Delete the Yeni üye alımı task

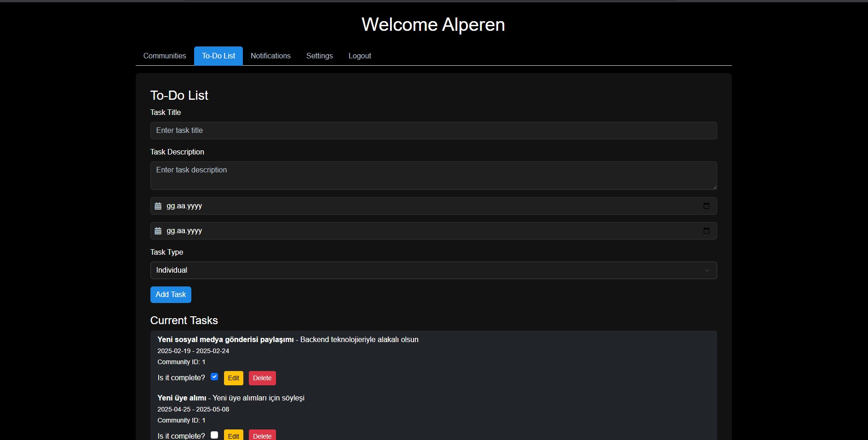tap(262, 435)
